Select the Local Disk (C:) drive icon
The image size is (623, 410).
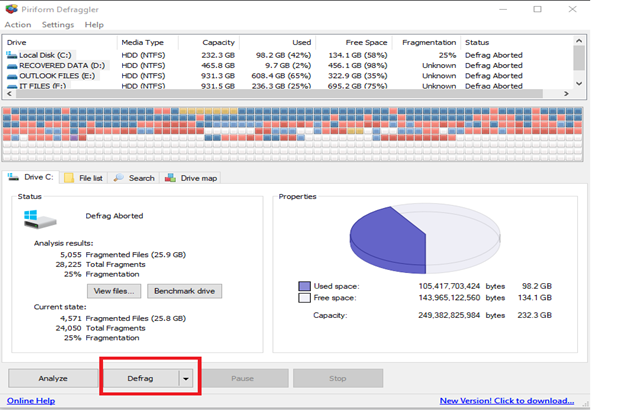(x=12, y=55)
